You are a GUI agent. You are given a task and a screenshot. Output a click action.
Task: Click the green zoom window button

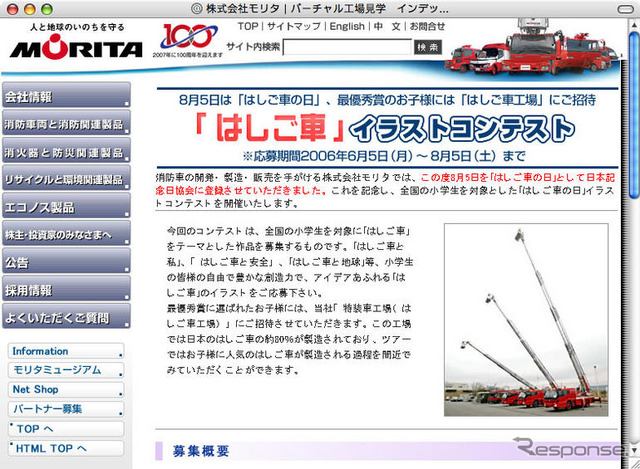[47, 9]
